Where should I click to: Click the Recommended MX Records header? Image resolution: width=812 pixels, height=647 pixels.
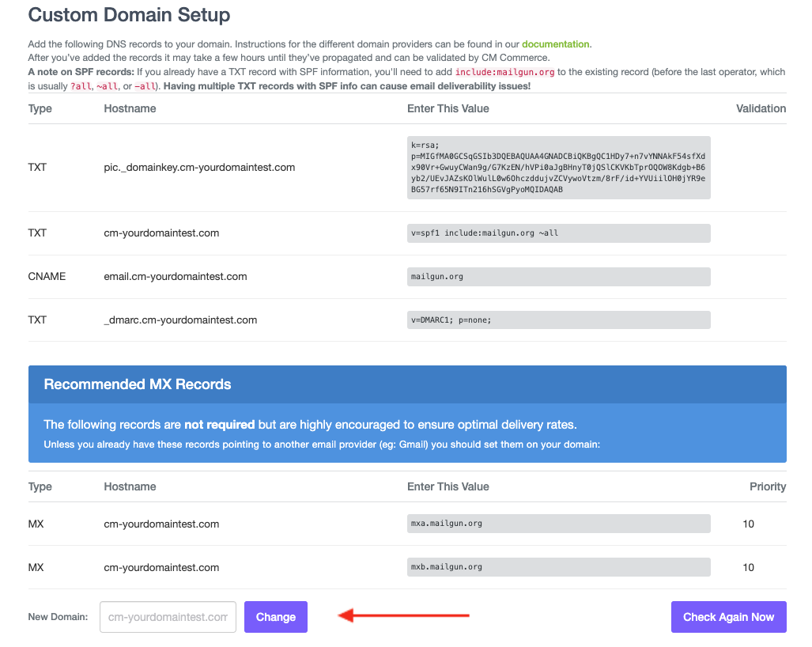pos(137,383)
